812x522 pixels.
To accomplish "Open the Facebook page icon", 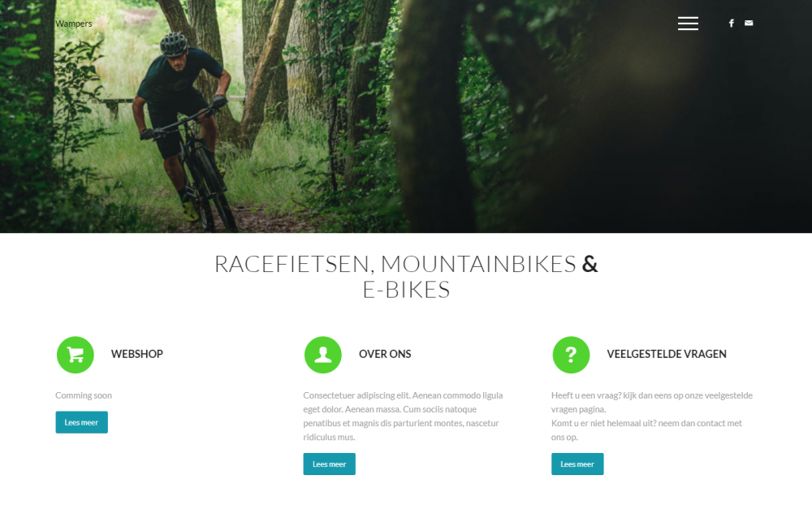I will pyautogui.click(x=732, y=23).
